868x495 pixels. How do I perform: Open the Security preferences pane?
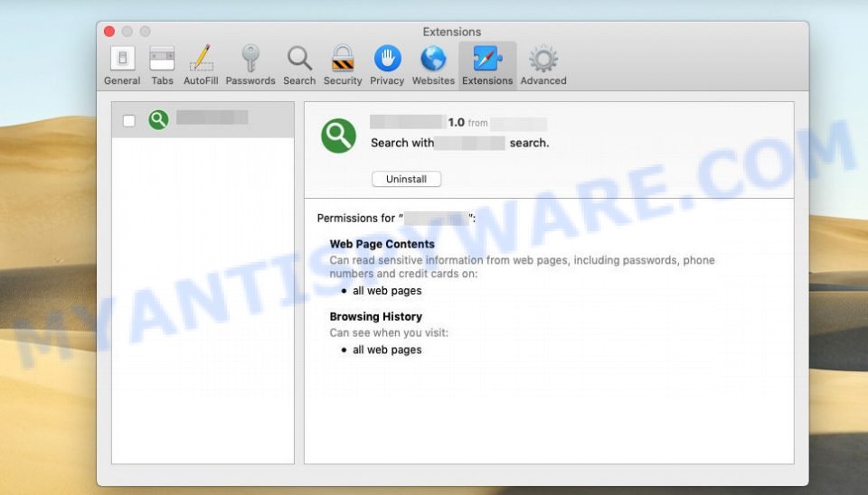click(343, 65)
